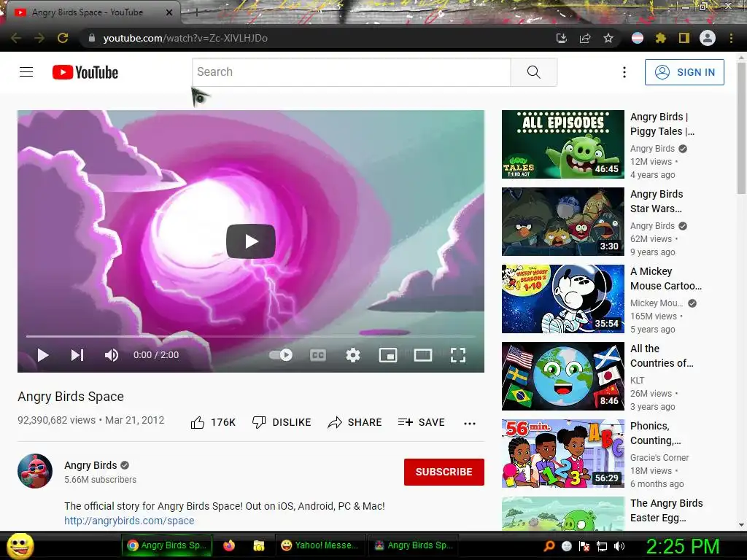This screenshot has width=747, height=560.
Task: Click the search magnifier button
Action: (x=533, y=72)
